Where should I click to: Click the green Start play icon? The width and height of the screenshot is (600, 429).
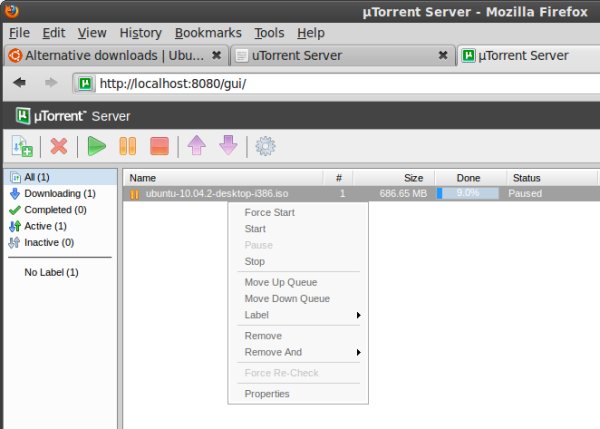point(96,146)
